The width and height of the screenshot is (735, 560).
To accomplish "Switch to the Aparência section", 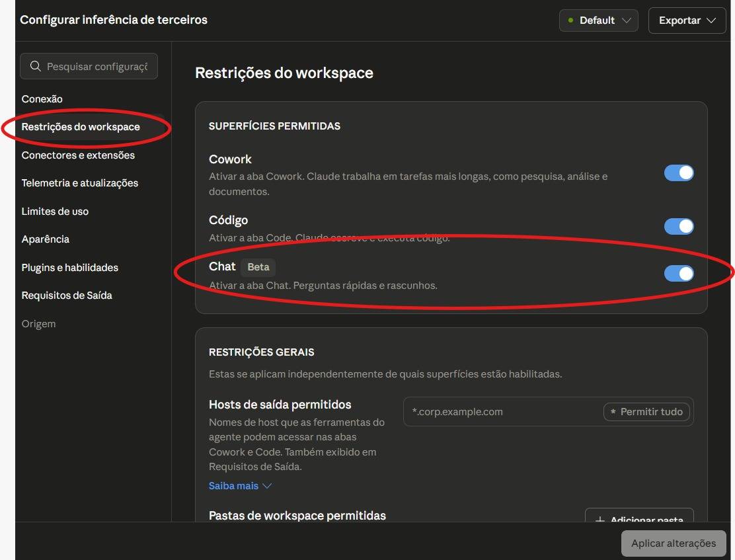I will [x=45, y=239].
